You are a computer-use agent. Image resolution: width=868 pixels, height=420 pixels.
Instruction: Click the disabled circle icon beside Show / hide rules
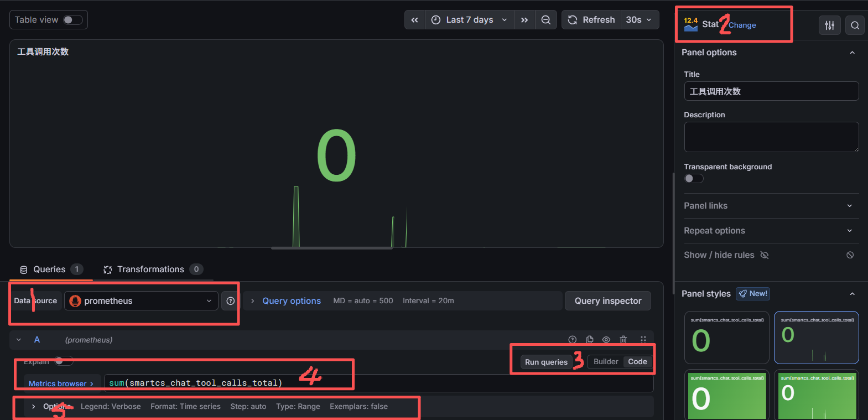coord(850,255)
